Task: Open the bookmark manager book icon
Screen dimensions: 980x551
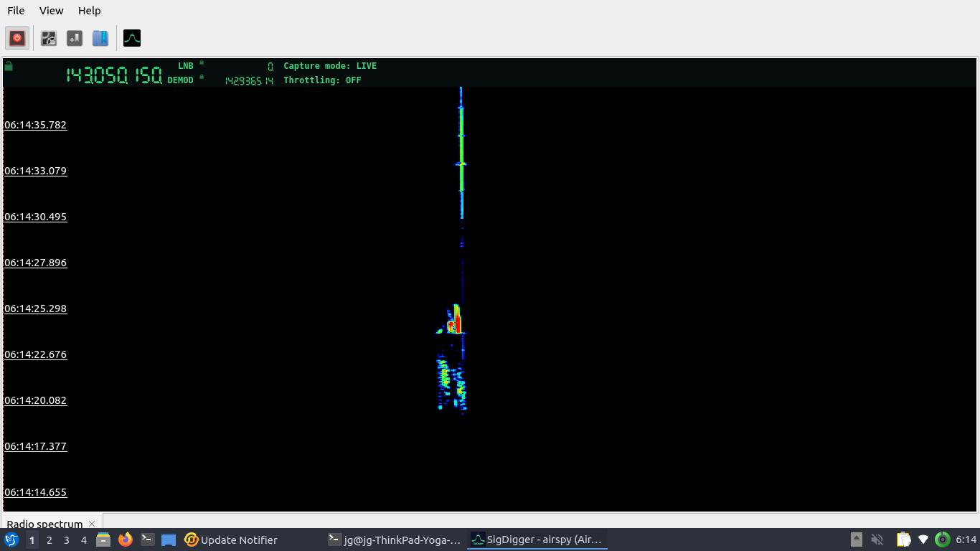Action: [x=100, y=38]
